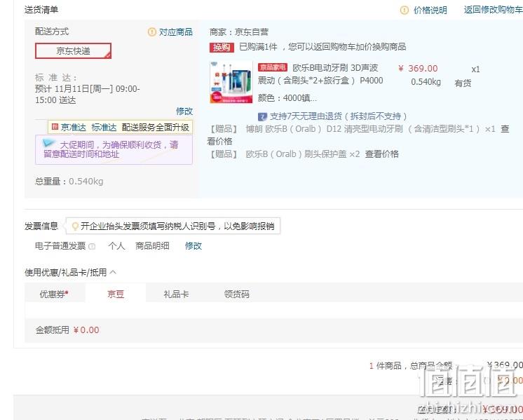Open the Oral-B toothbrush product thumbnail
This screenshot has height=420, width=523.
pyautogui.click(x=231, y=82)
